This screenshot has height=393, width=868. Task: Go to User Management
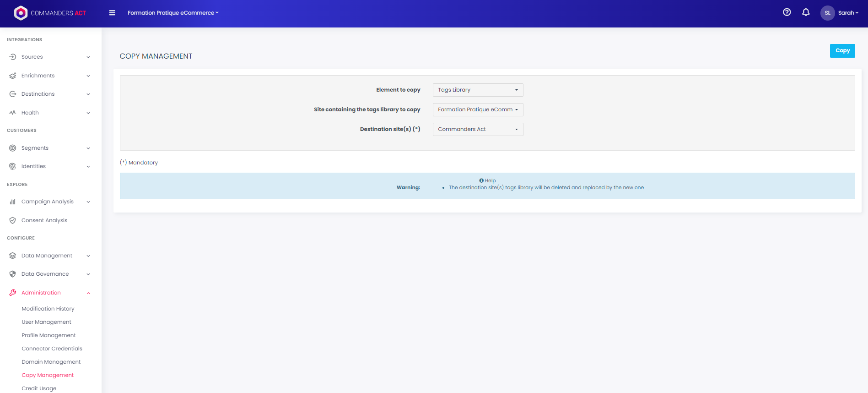46,322
